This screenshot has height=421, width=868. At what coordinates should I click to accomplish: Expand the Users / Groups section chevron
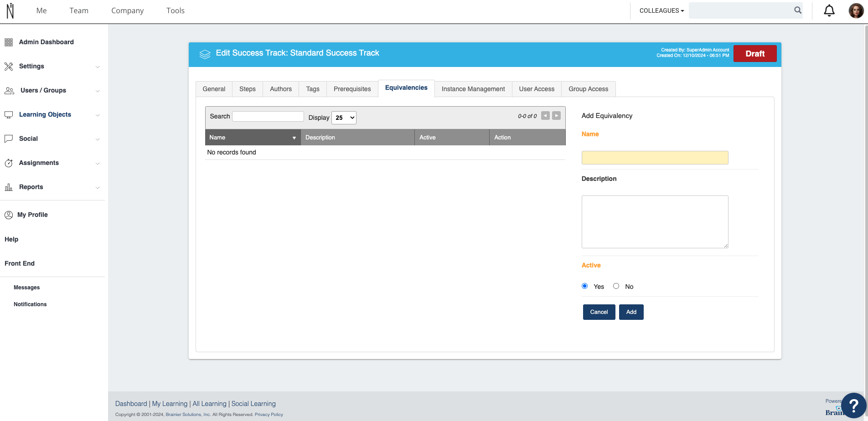[98, 91]
